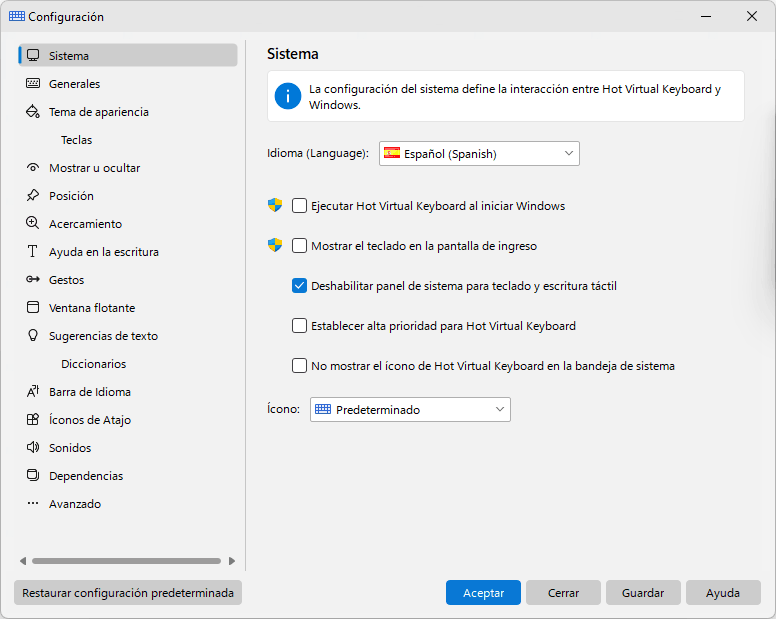Image resolution: width=776 pixels, height=619 pixels.
Task: Click the sidebar scrollbar left arrow
Action: pos(23,561)
